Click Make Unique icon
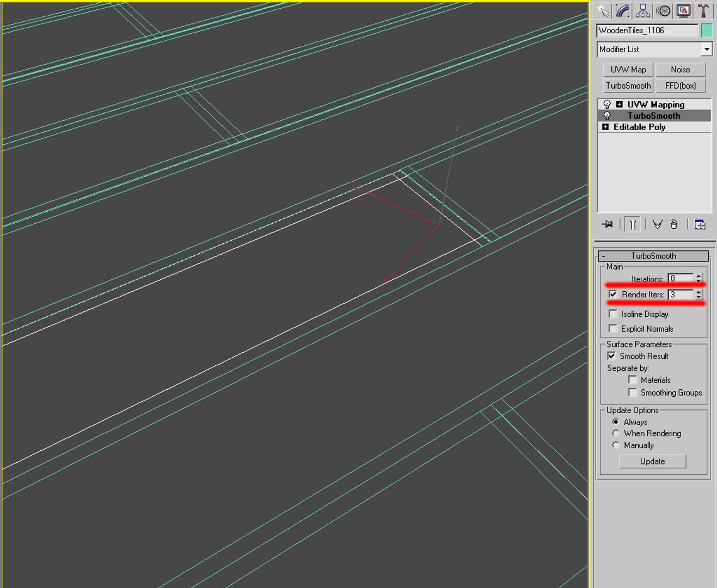 tap(657, 224)
